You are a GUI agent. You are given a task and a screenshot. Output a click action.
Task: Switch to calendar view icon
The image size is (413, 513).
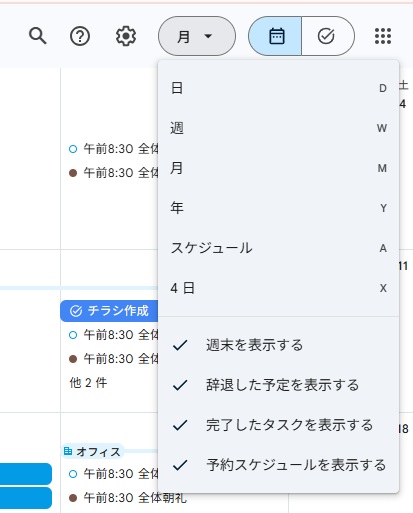pos(275,36)
